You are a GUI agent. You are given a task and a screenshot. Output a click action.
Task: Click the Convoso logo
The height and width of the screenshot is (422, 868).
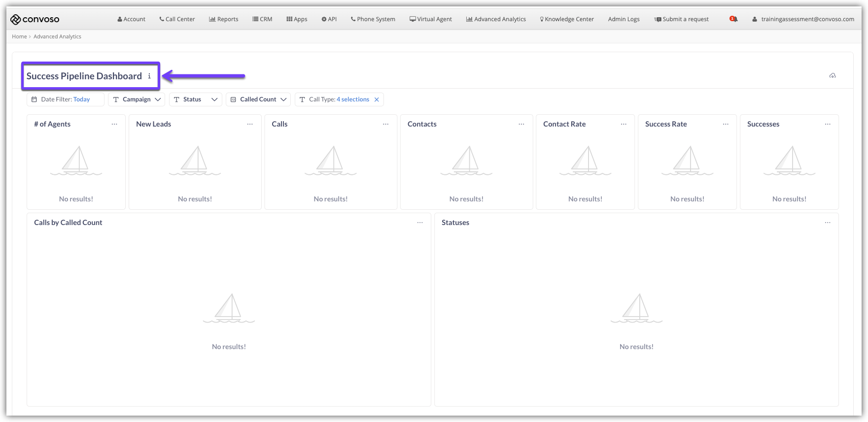pos(35,19)
